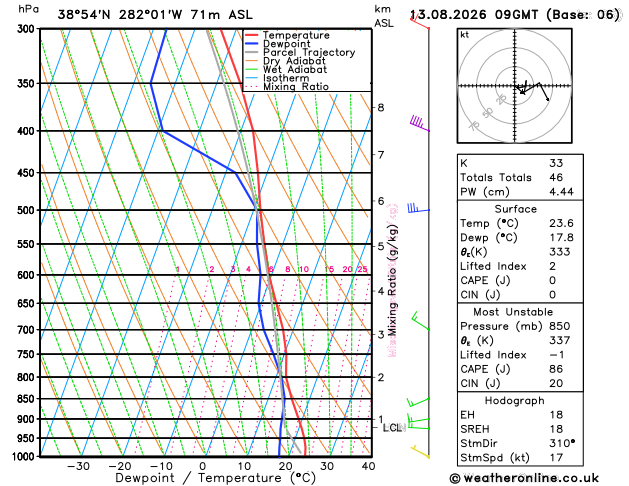Screen dimensions: 629x486
Task: Click the LCL marker label
Action: 392,428
